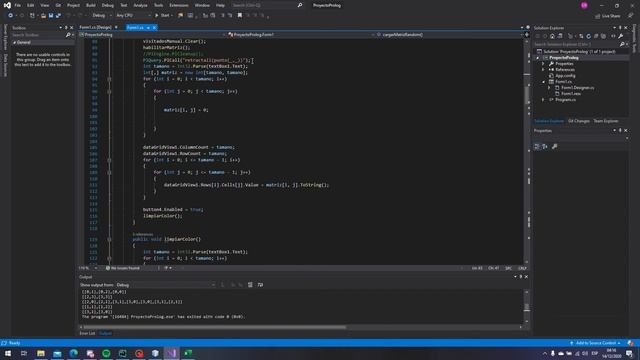Viewport: 640px width, 360px height.
Task: Click the bookmark icon in toolbar
Action: (240, 16)
